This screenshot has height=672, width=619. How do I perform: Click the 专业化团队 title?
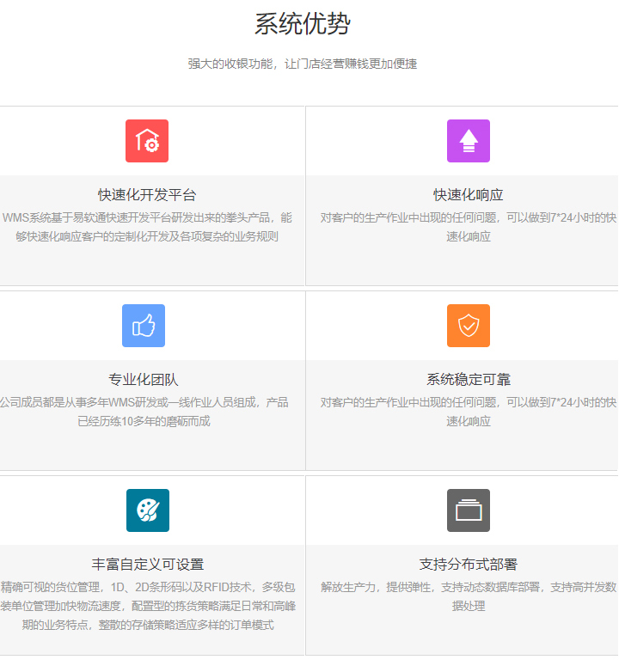click(144, 380)
